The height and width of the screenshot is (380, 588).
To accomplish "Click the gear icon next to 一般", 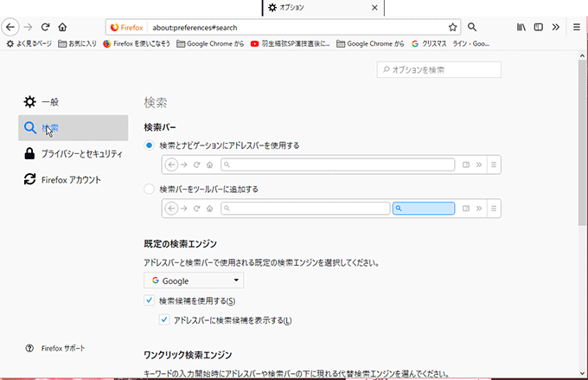I will [29, 102].
